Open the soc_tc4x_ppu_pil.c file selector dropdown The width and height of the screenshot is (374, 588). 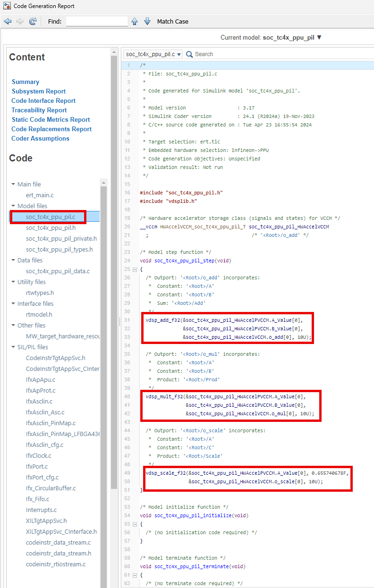[x=153, y=54]
